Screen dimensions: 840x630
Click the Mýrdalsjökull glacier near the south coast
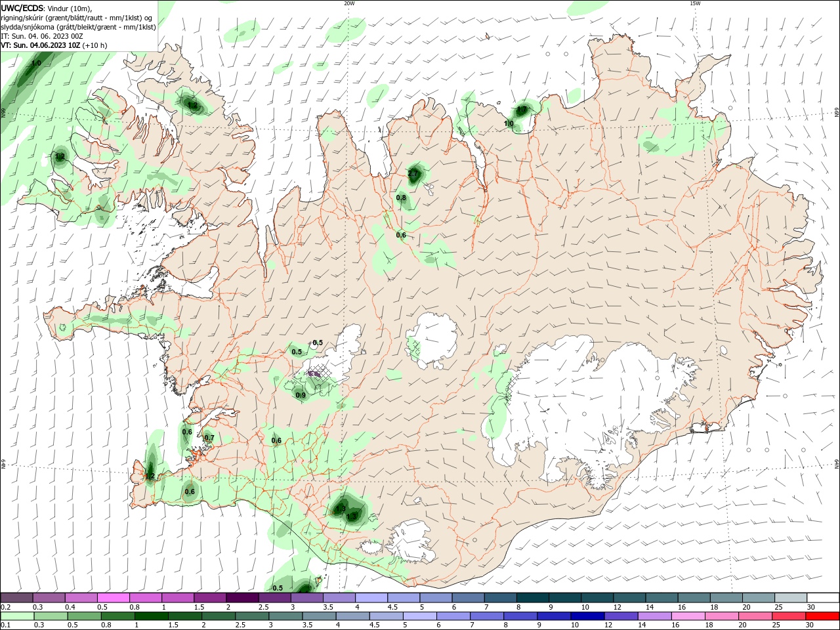coord(409,541)
